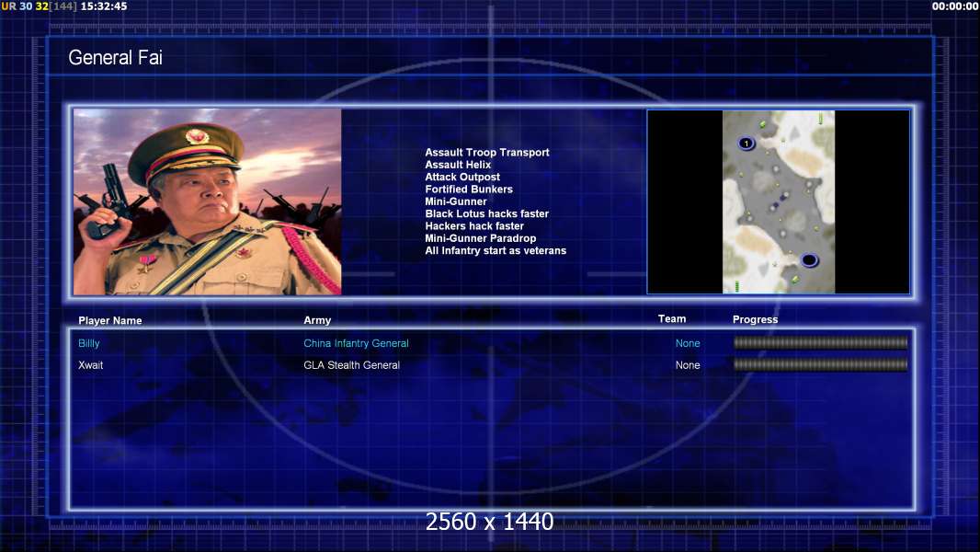Select player name Xwait
Screen dimensions: 980x552
[91, 365]
